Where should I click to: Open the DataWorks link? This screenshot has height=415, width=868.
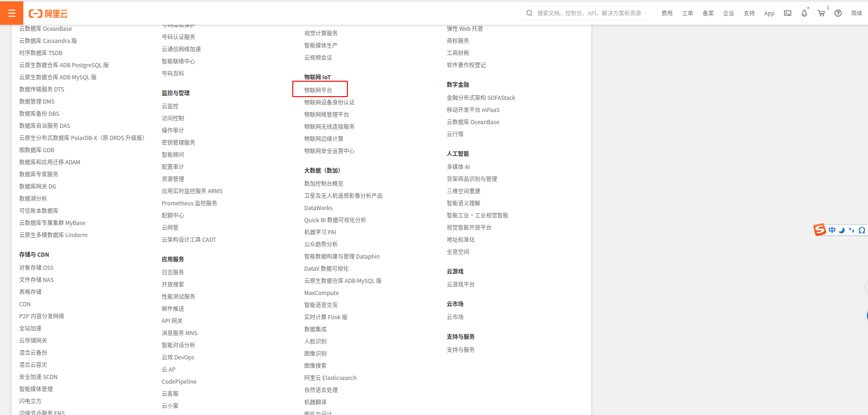pos(318,208)
